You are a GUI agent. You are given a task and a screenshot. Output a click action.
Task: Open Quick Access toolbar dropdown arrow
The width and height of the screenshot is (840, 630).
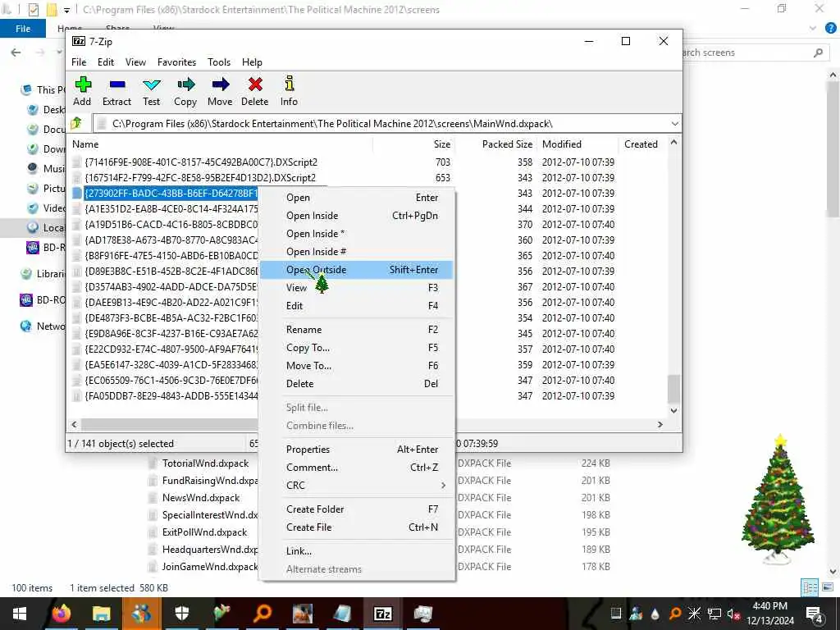coord(66,10)
